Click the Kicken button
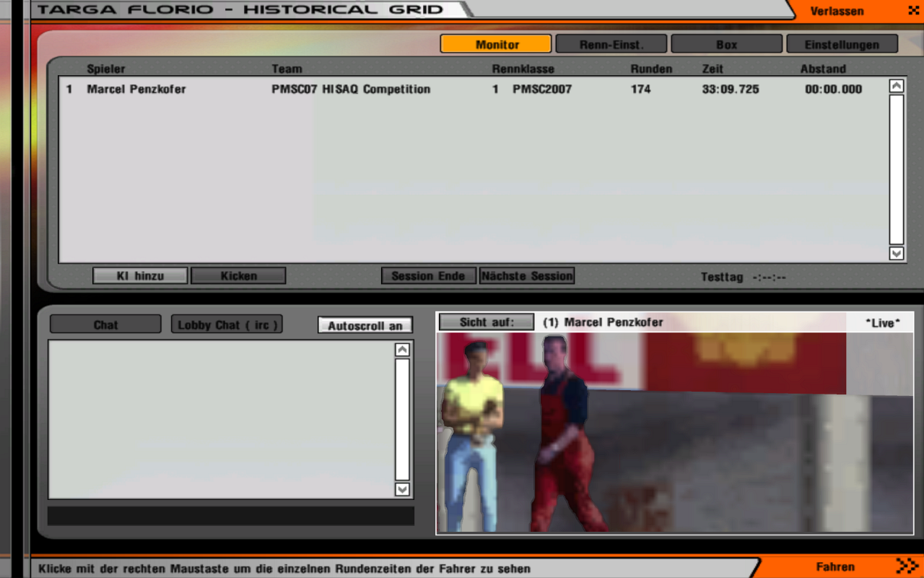Image resolution: width=924 pixels, height=578 pixels. point(238,276)
